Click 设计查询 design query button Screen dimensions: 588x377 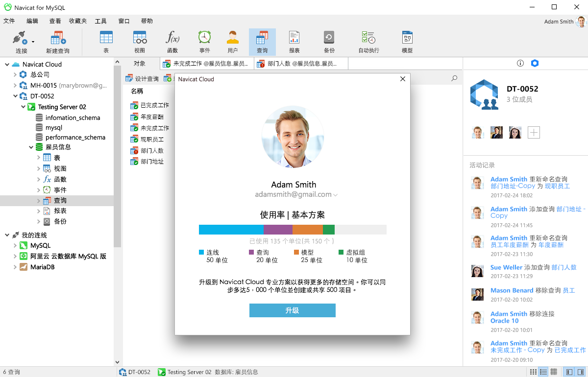coord(142,78)
